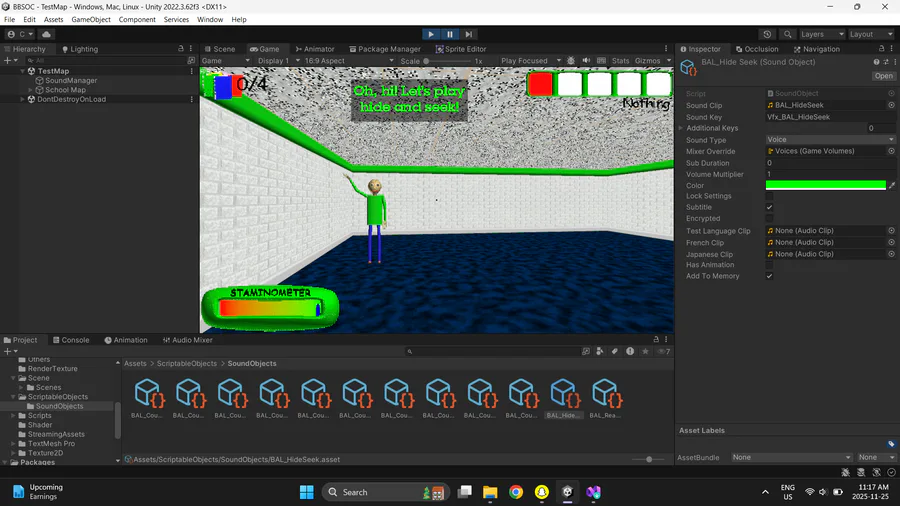Open Unity cloud services icon
Screen dimensions: 900x506
(x=46, y=34)
